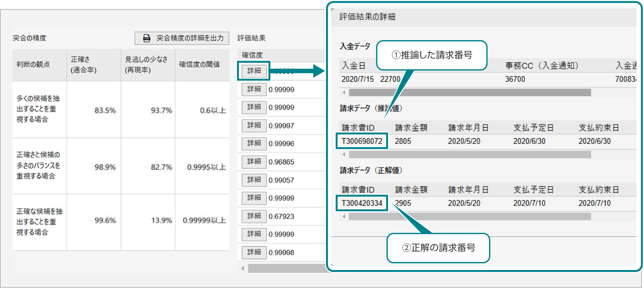
Task: Click the 82.7% recall cell
Action: click(x=148, y=166)
